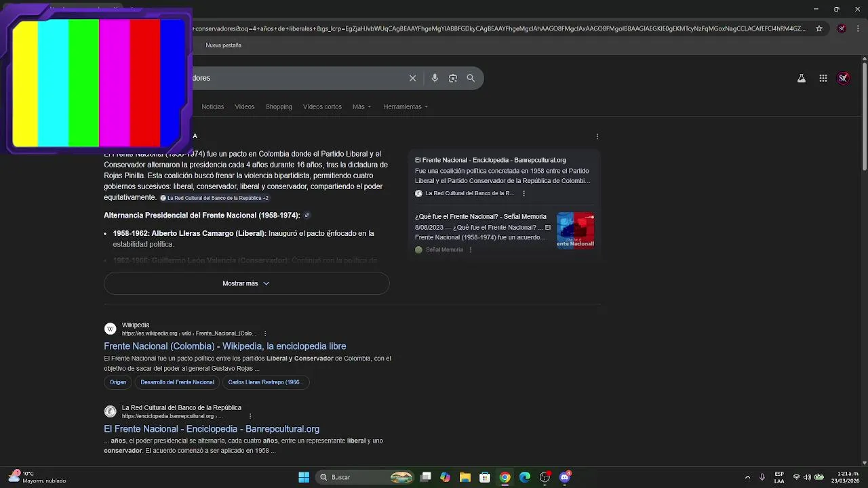Viewport: 868px width, 488px height.
Task: Open Microsoft Store from the taskbar
Action: [x=485, y=477]
